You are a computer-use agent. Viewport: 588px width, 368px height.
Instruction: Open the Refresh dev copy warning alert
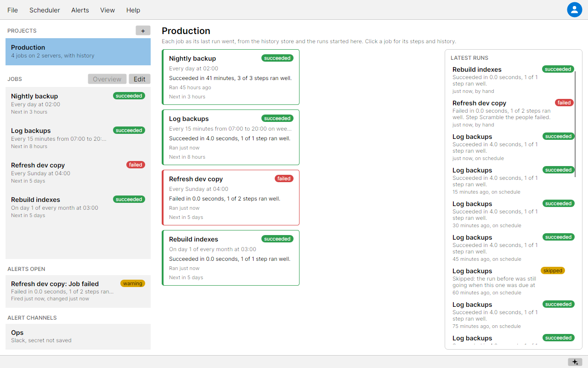[x=78, y=291]
